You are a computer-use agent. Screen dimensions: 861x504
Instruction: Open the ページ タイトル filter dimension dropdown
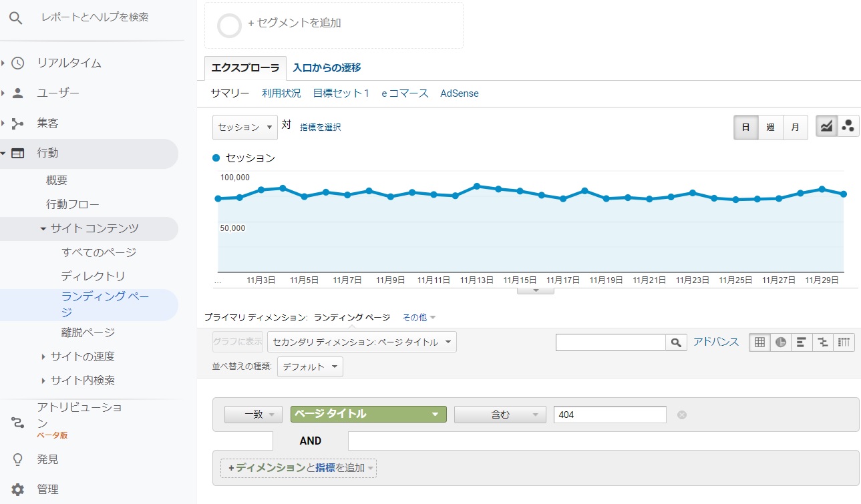pyautogui.click(x=368, y=415)
